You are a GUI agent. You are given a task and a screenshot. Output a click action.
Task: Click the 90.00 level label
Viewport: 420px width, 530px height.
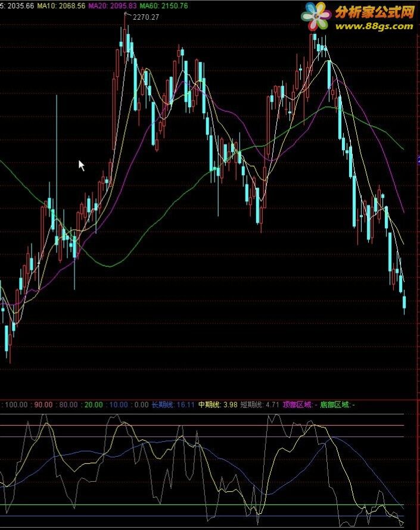(43, 404)
